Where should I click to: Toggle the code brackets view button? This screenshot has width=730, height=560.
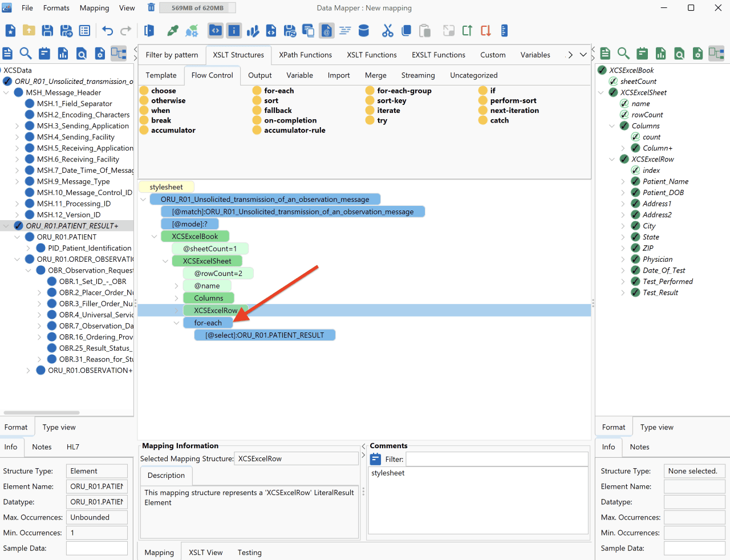click(x=216, y=31)
